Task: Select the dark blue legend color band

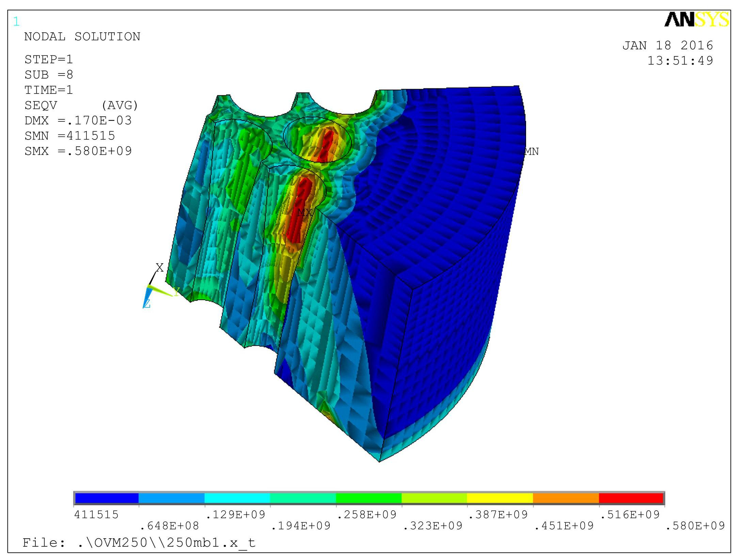Action: [107, 498]
